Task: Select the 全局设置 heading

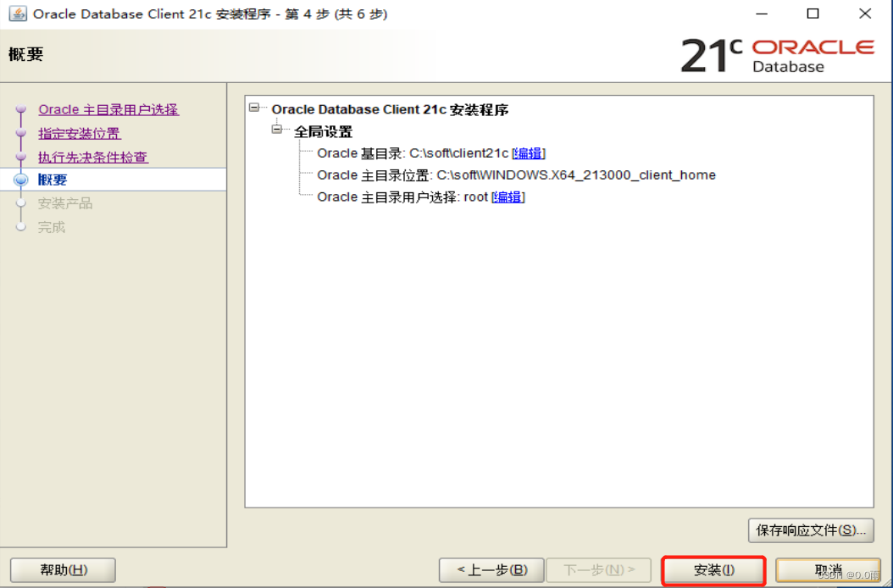Action: (x=323, y=131)
